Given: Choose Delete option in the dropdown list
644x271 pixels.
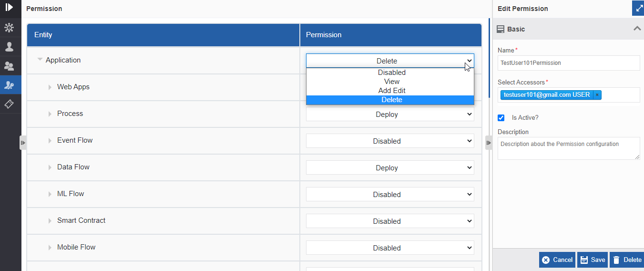Looking at the screenshot, I should (390, 100).
